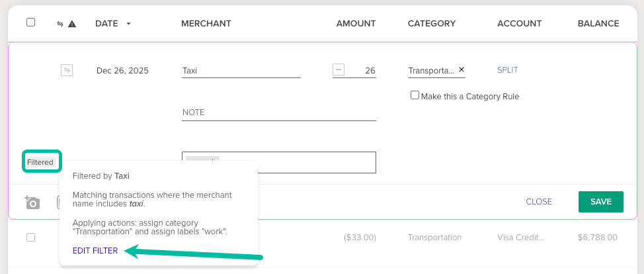This screenshot has width=644, height=274.
Task: Click the Taxi merchant name field
Action: (x=241, y=71)
